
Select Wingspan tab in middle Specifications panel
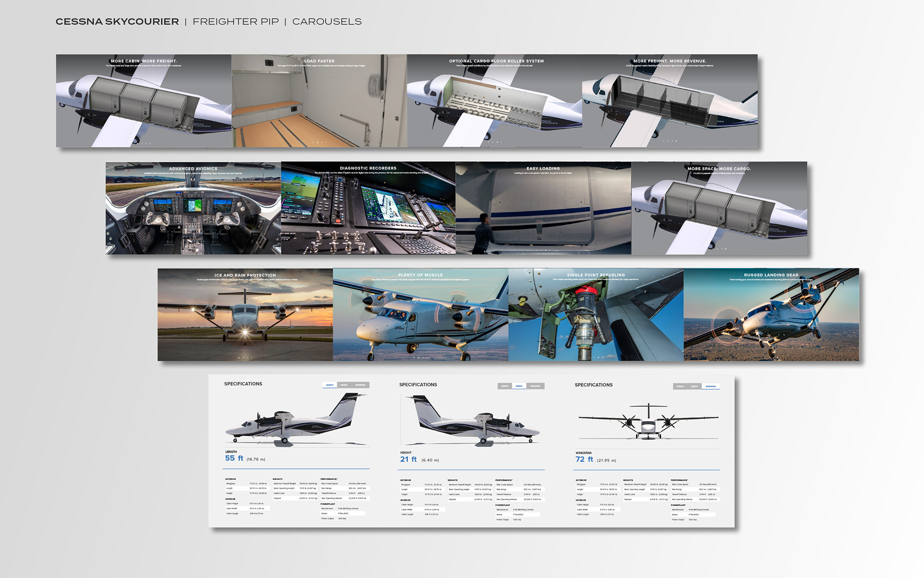[536, 386]
